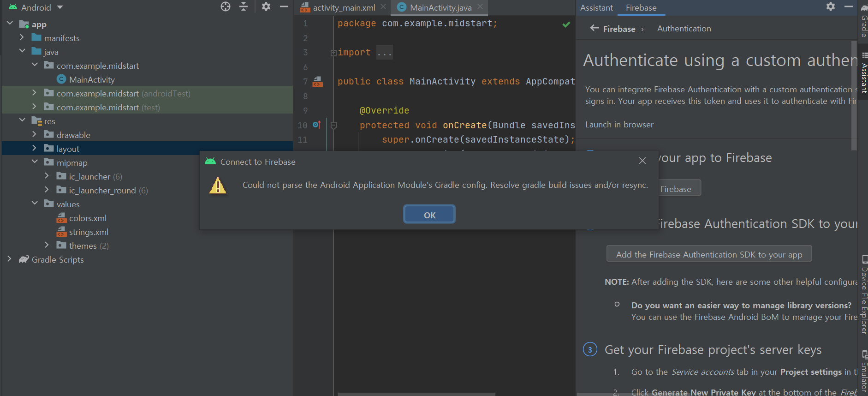
Task: Click the override gutter icon at line 10
Action: click(317, 125)
